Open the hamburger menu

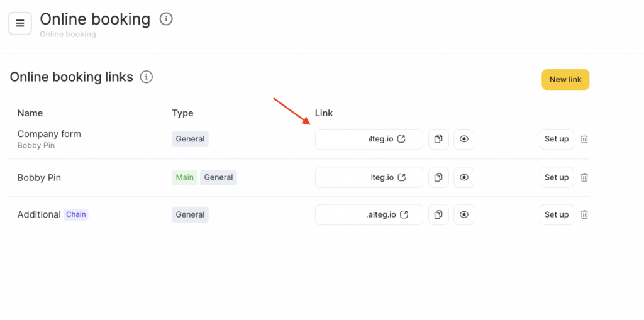pos(20,23)
